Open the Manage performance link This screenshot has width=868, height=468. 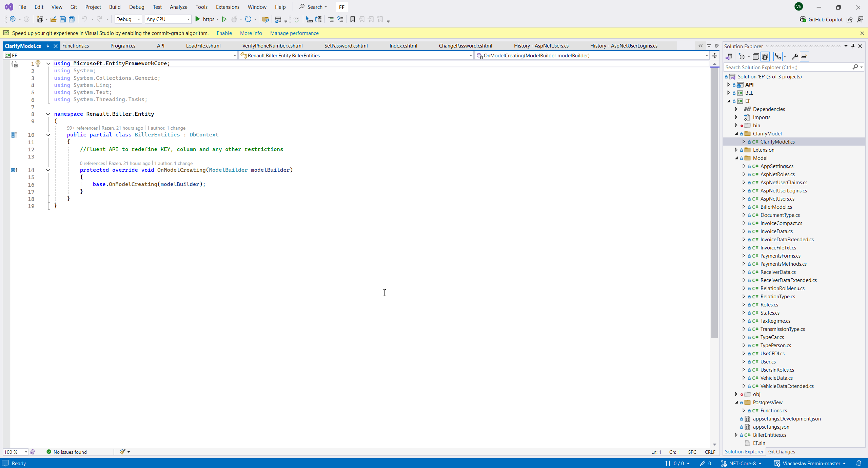pos(294,33)
